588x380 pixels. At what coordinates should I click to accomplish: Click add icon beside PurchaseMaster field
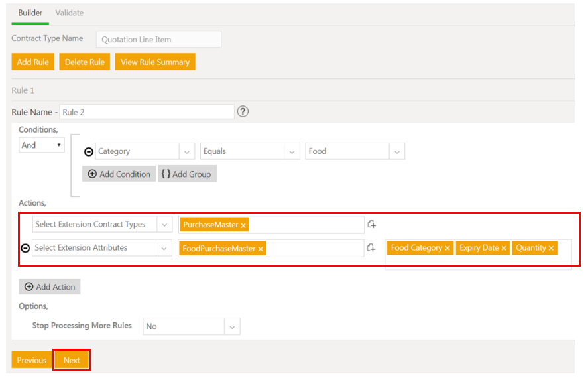(x=372, y=225)
